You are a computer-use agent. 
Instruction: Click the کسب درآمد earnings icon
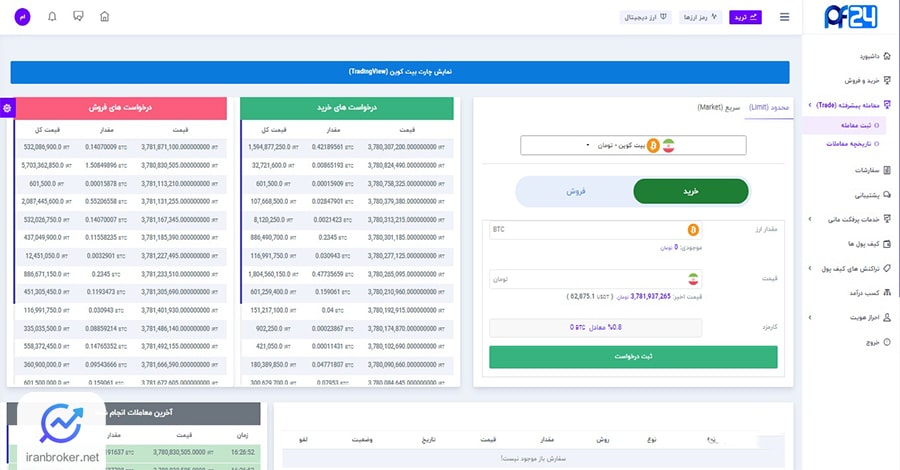(887, 293)
